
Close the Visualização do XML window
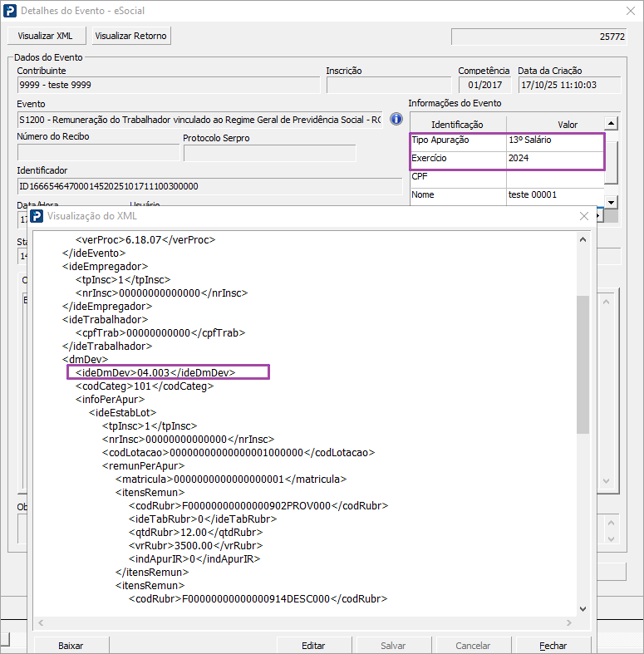coord(584,216)
